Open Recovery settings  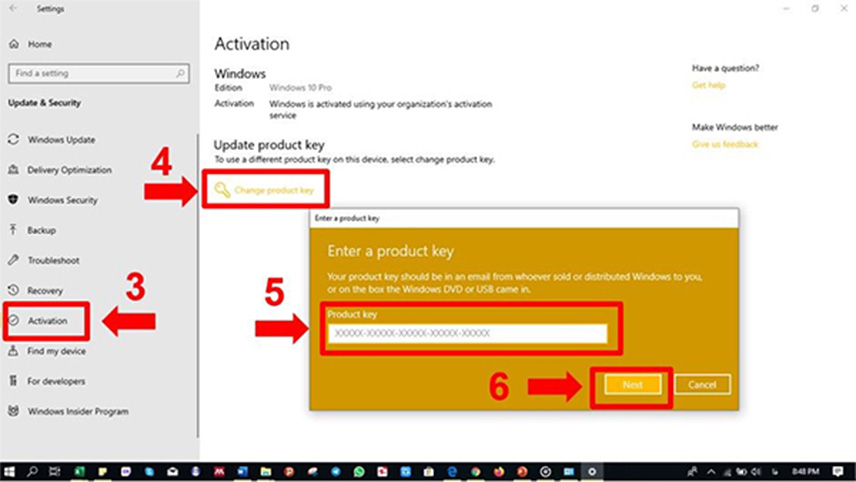[45, 290]
